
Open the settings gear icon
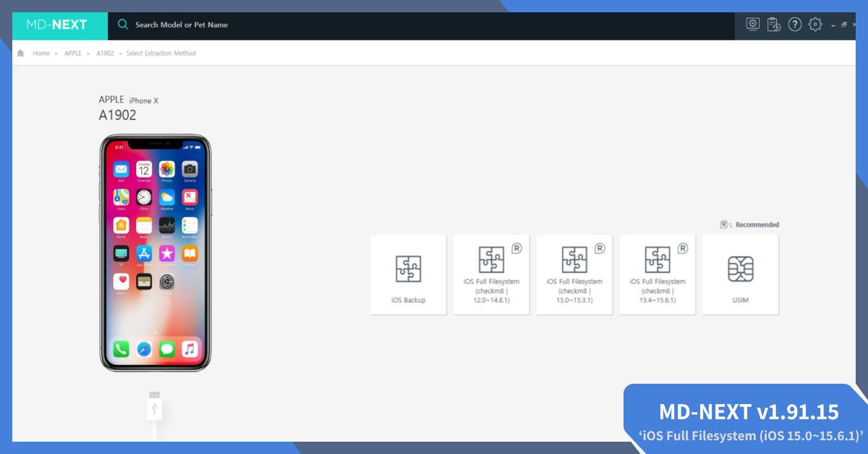[816, 25]
